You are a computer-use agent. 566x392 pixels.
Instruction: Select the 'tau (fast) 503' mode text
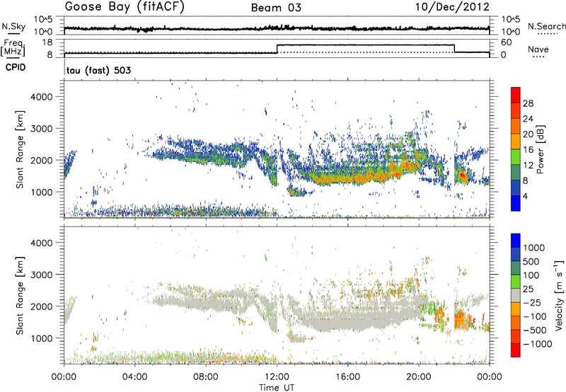click(x=98, y=70)
